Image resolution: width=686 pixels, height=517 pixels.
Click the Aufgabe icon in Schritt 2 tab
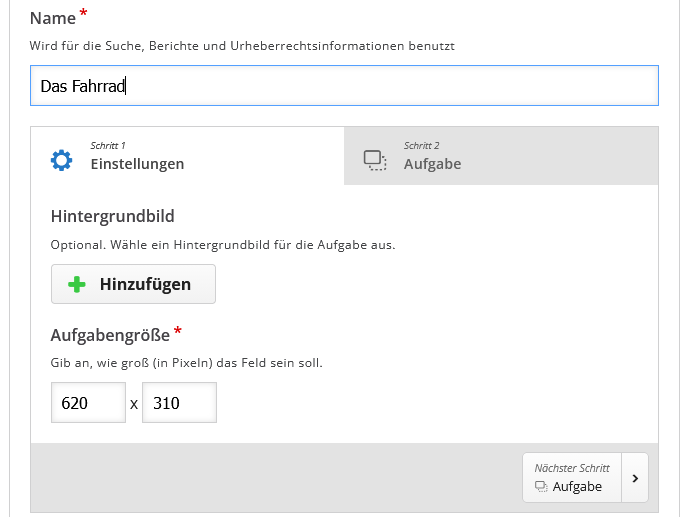375,159
